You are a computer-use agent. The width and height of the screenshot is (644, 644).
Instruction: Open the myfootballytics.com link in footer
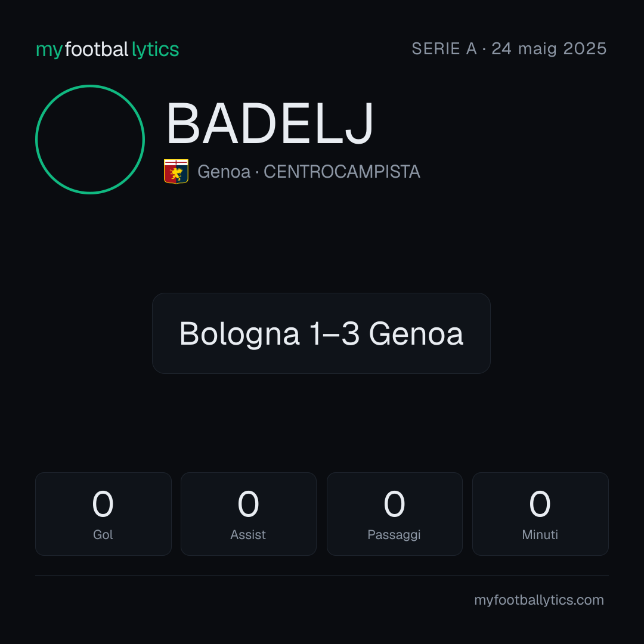tap(539, 600)
